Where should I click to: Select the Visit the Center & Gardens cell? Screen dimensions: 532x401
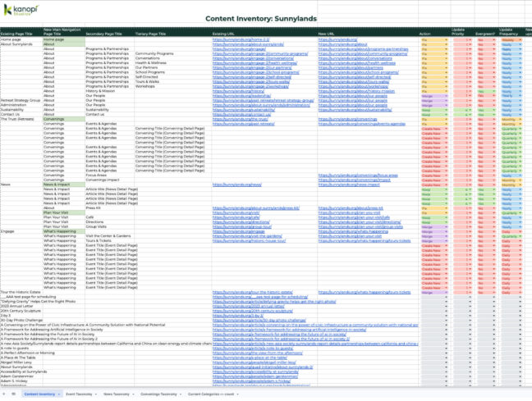click(x=109, y=236)
